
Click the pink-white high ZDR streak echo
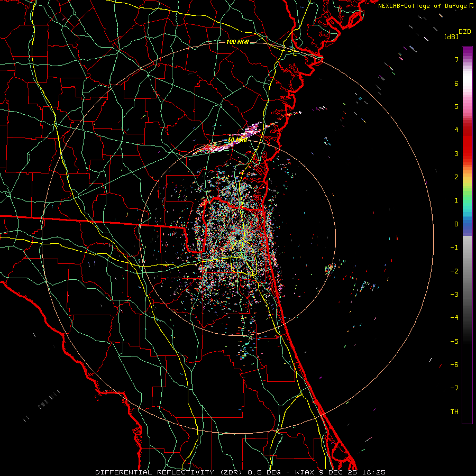pyautogui.click(x=231, y=141)
